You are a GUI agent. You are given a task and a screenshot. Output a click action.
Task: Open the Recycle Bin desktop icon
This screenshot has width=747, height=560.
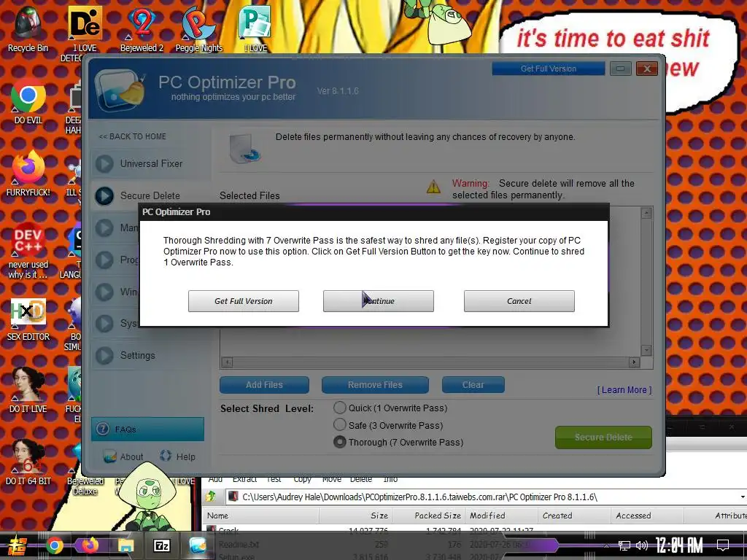28,28
